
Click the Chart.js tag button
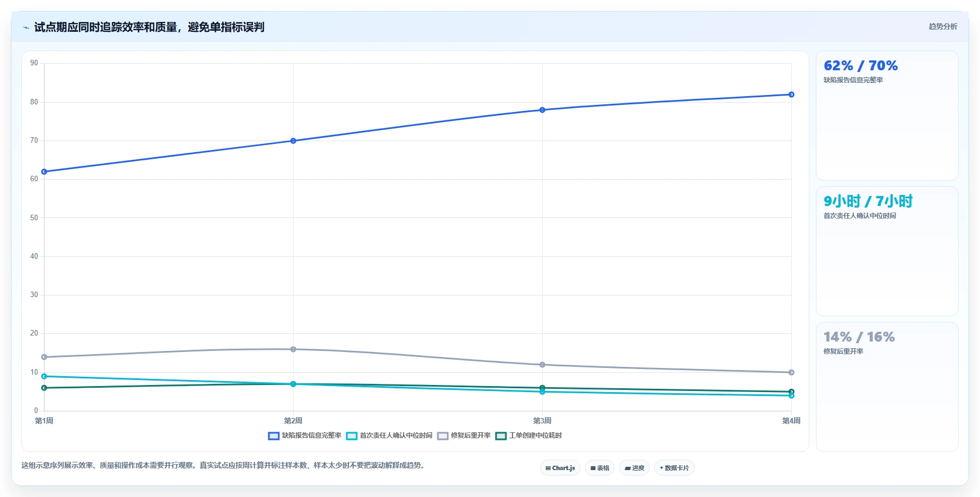(560, 468)
